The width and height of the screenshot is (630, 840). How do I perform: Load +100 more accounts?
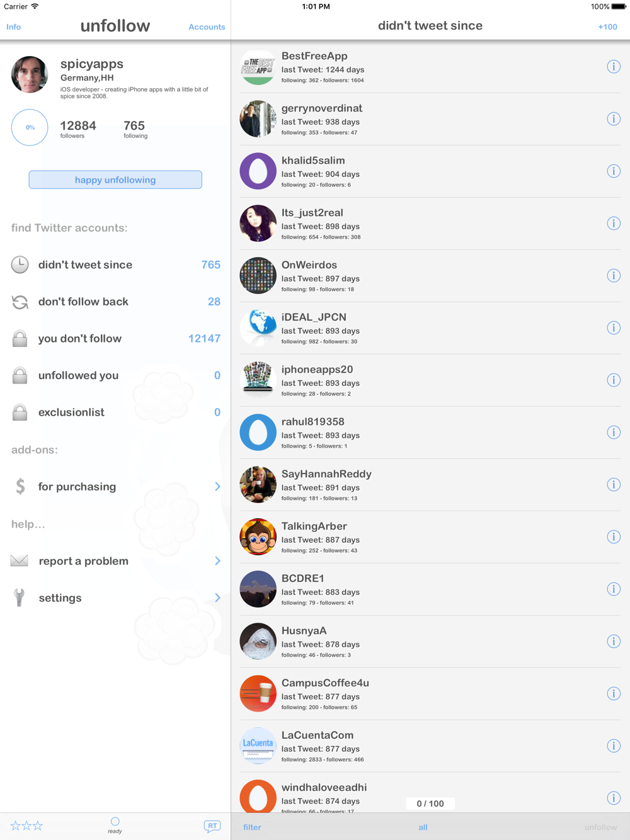607,27
